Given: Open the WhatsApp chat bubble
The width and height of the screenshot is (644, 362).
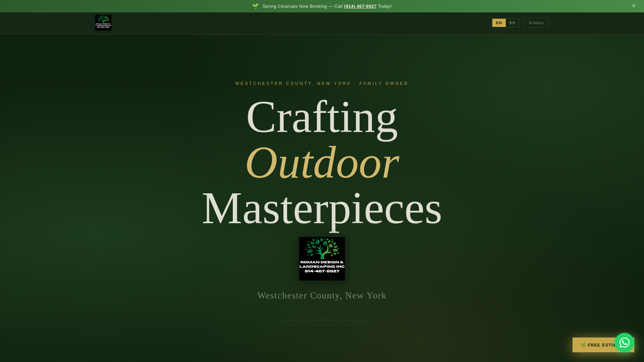Looking at the screenshot, I should click(x=624, y=343).
